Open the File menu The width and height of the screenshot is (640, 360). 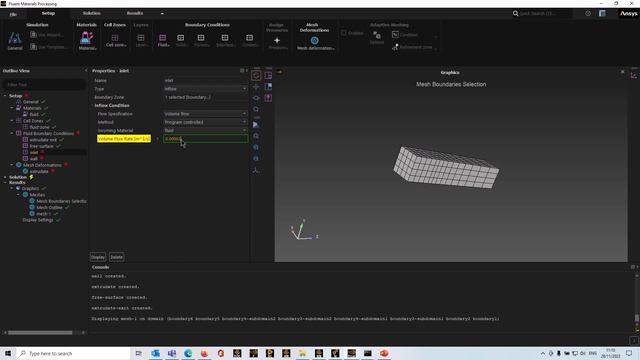pyautogui.click(x=13, y=14)
